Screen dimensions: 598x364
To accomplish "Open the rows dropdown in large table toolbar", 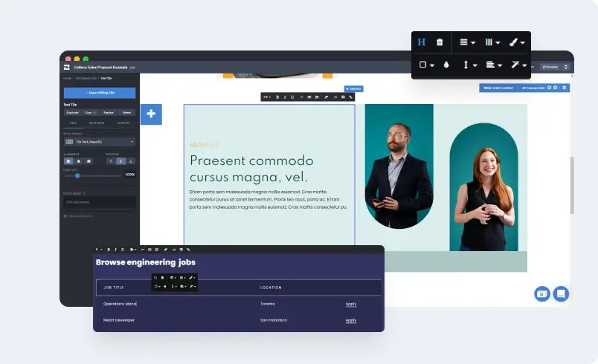I will click(x=467, y=42).
